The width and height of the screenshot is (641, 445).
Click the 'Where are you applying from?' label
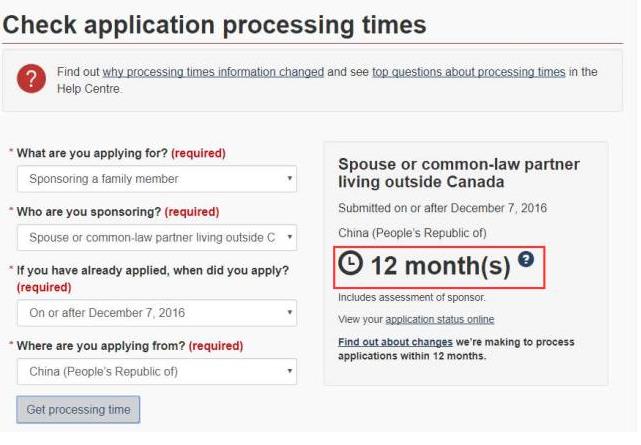[101, 346]
